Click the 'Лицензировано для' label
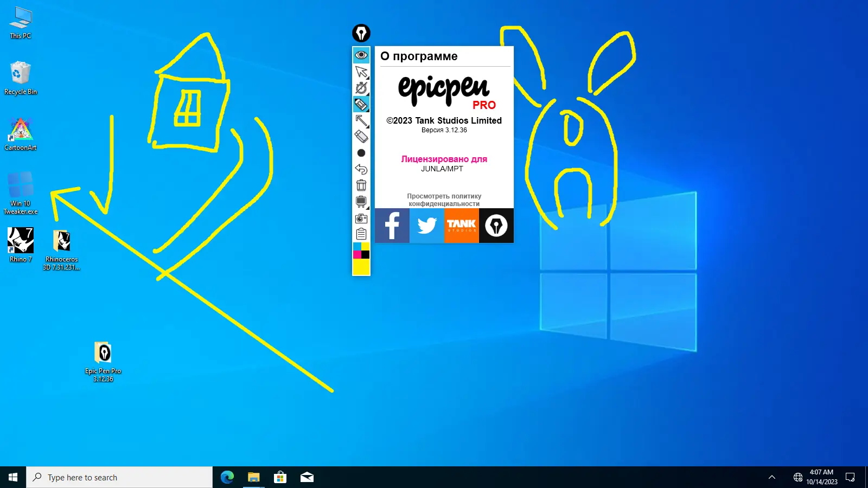 444,159
